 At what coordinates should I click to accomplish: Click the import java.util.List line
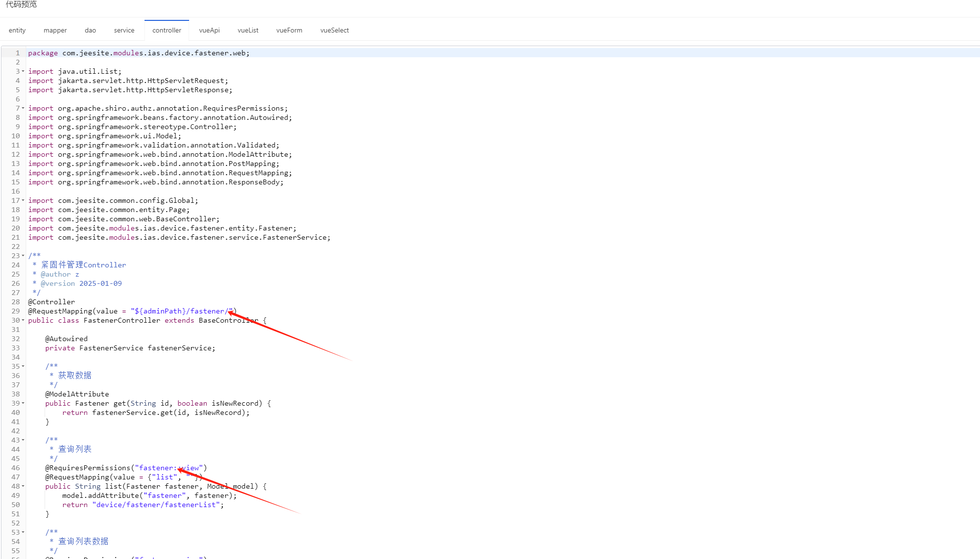click(x=75, y=71)
